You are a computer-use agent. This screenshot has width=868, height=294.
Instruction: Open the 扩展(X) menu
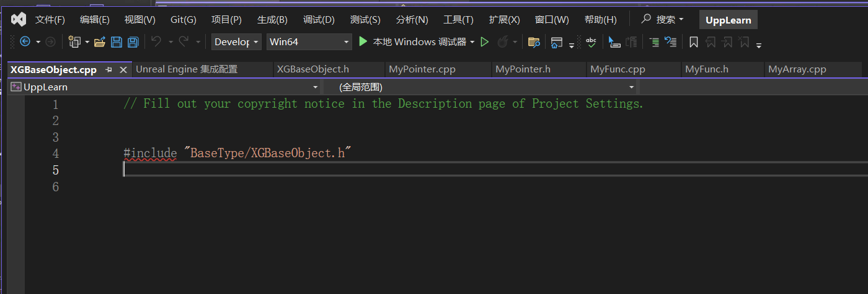tap(504, 20)
